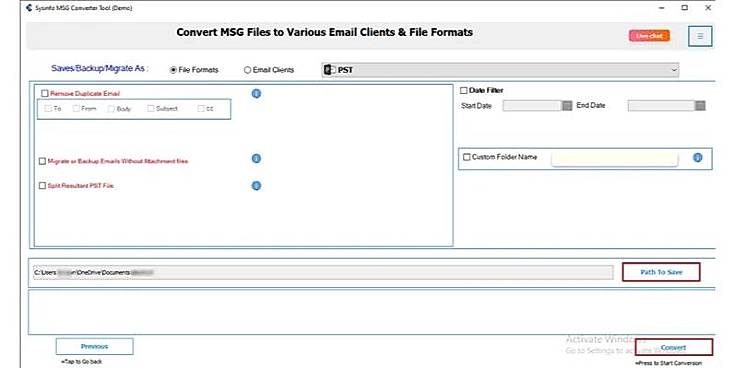
Task: Tick the cc duplicate filter checkbox
Action: click(x=201, y=108)
